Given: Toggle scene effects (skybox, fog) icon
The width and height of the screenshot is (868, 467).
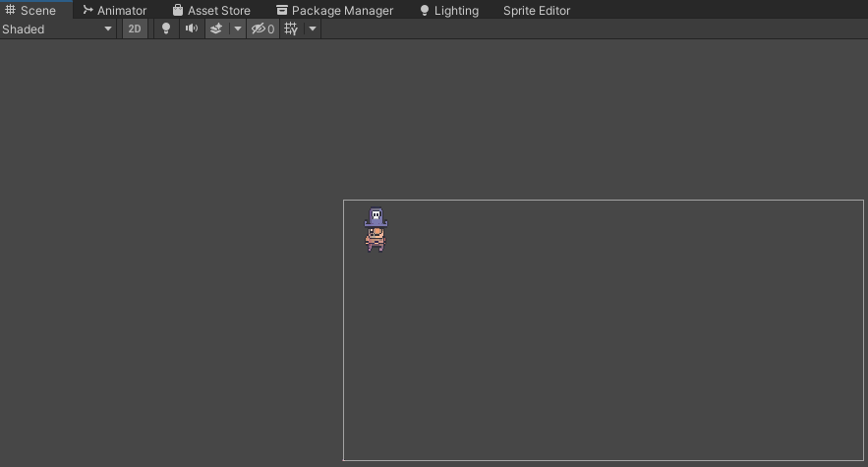Looking at the screenshot, I should [x=216, y=29].
